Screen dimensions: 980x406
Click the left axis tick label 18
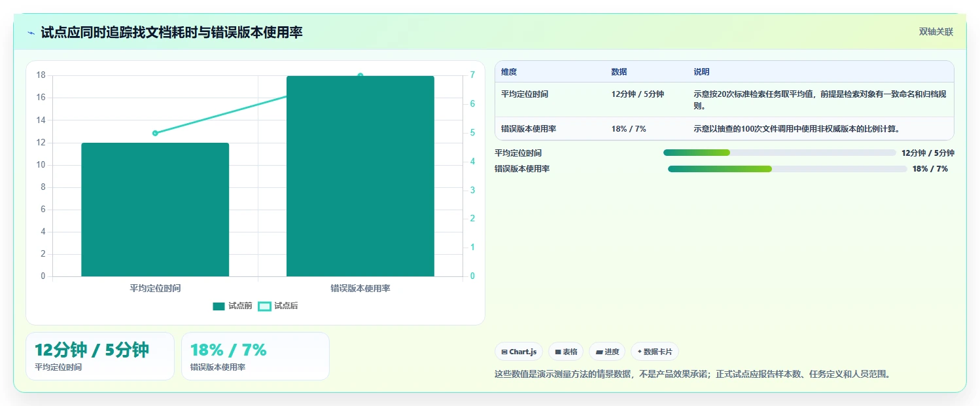(41, 75)
